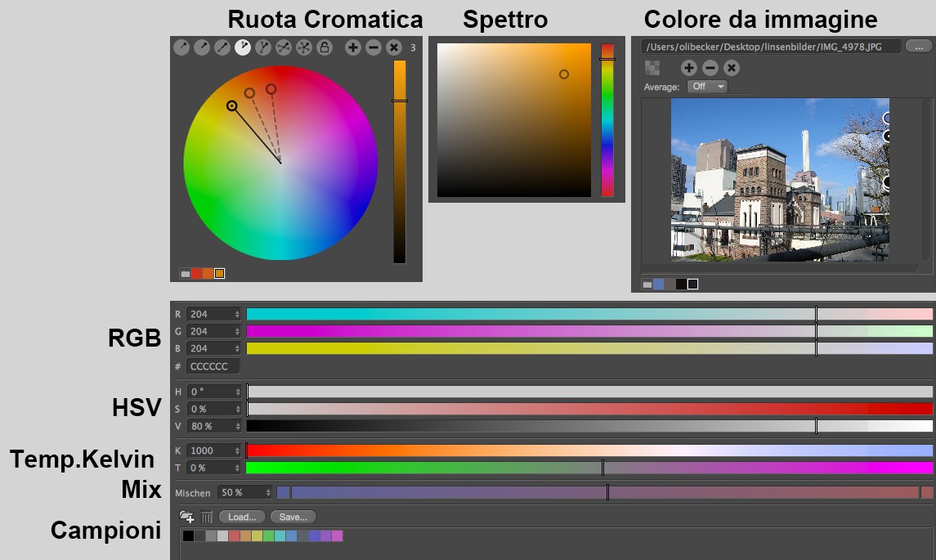Image resolution: width=936 pixels, height=560 pixels.
Task: Open the Average dropdown set to Off
Action: tap(707, 87)
